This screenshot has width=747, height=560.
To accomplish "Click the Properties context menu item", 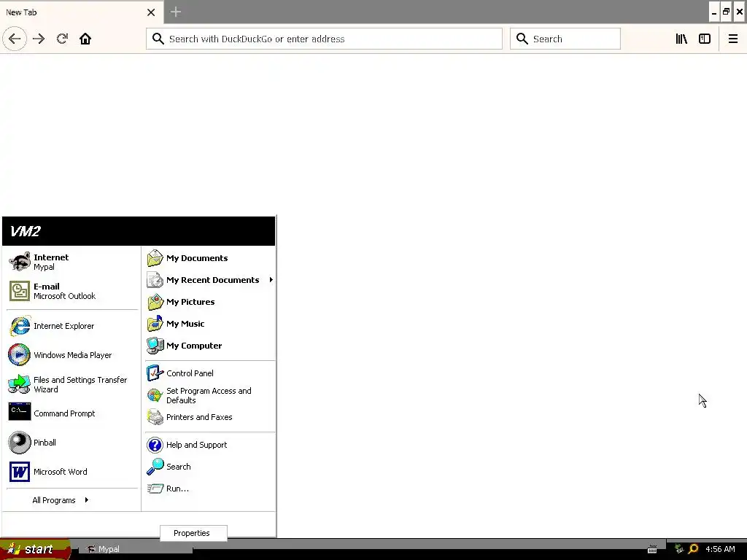I will point(193,533).
